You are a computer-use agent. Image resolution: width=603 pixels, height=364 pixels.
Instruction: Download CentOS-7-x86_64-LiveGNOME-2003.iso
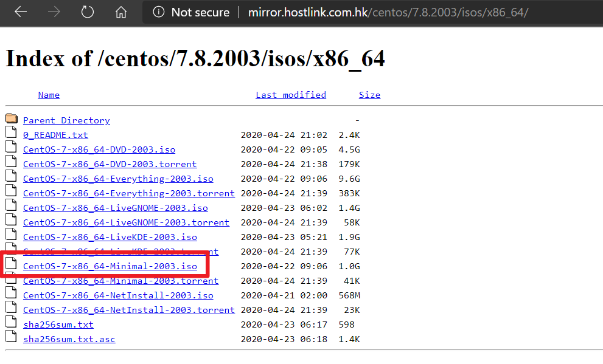pyautogui.click(x=116, y=208)
